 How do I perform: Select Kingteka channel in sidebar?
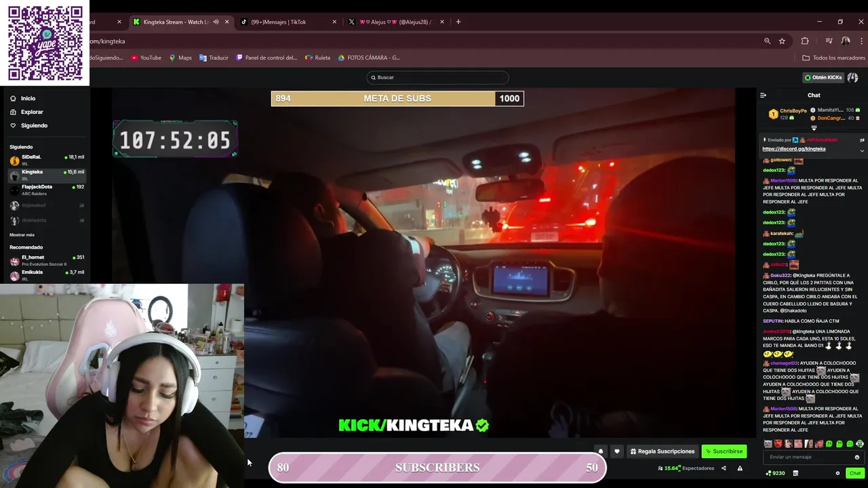coord(46,175)
